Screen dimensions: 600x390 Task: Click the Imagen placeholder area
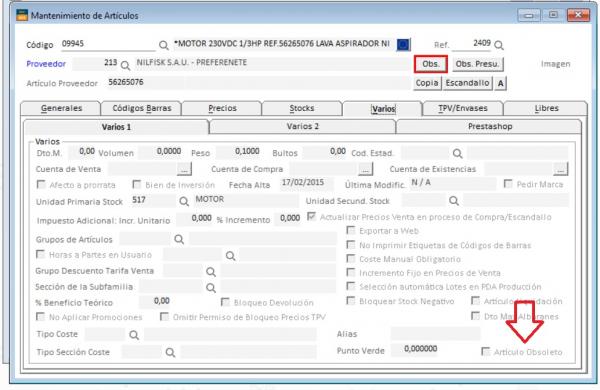pos(555,64)
